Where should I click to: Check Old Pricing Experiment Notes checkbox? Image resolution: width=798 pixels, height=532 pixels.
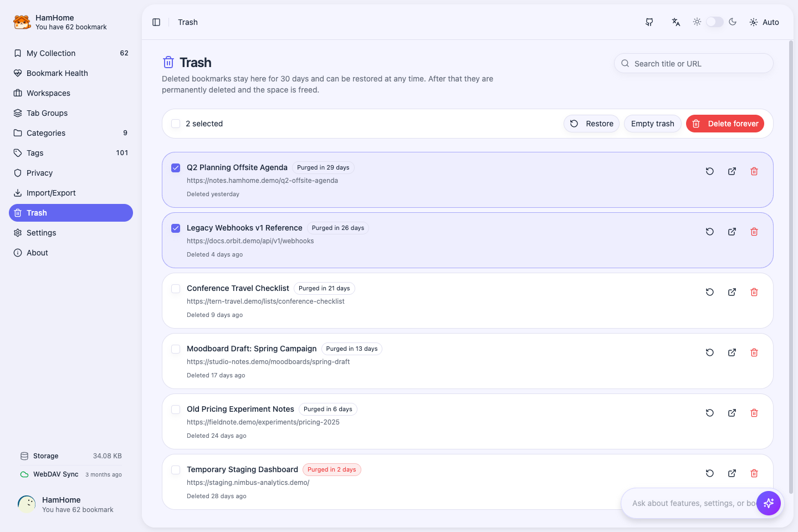point(176,410)
